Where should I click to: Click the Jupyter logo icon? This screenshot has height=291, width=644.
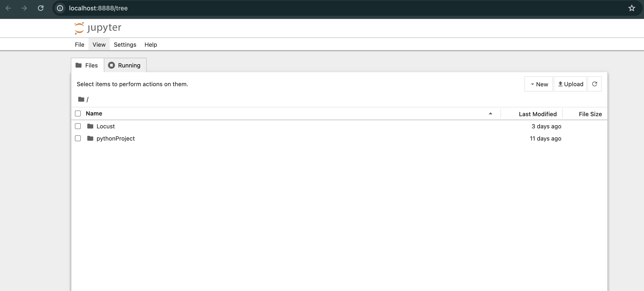pyautogui.click(x=79, y=28)
